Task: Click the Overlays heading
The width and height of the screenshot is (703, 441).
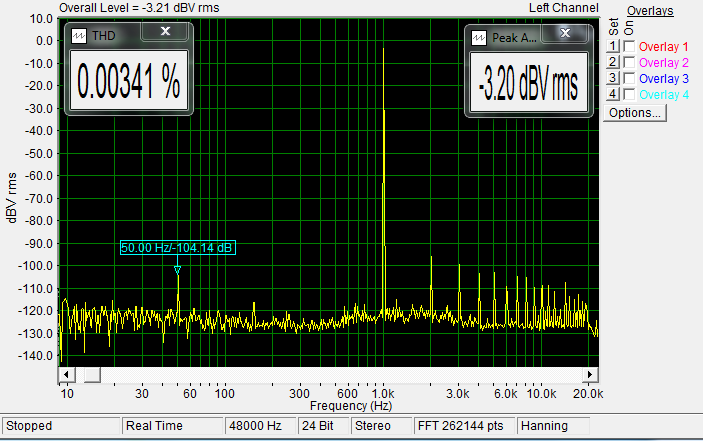Action: tap(650, 11)
